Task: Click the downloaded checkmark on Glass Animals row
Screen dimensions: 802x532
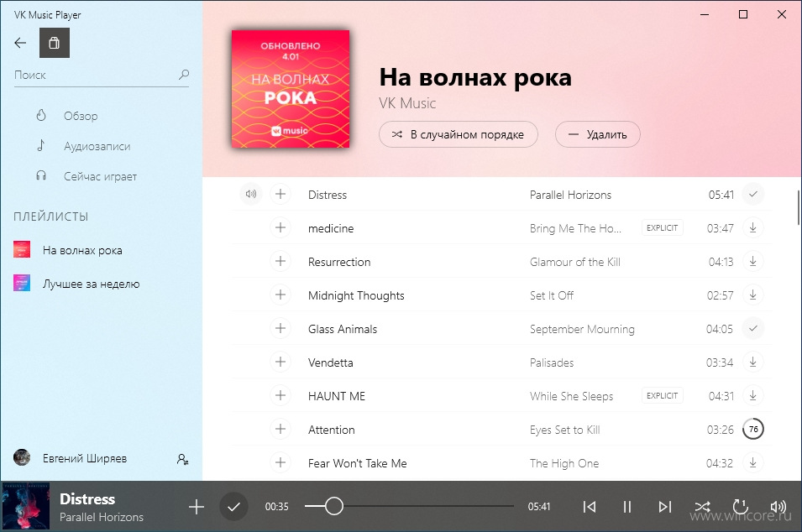Action: (x=753, y=328)
